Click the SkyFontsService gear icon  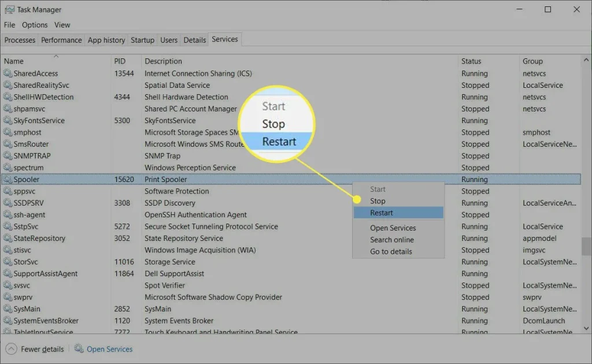click(x=8, y=120)
